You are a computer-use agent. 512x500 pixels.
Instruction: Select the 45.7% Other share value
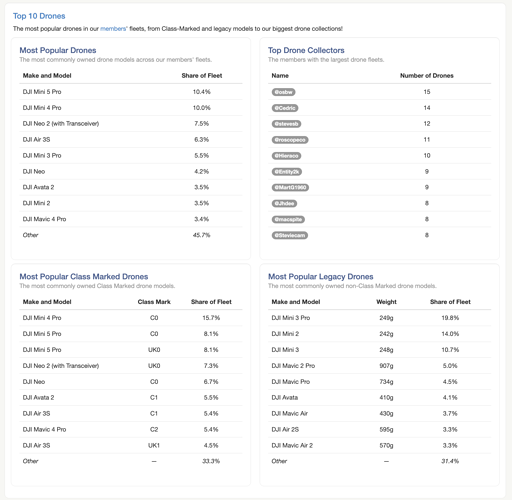point(202,235)
